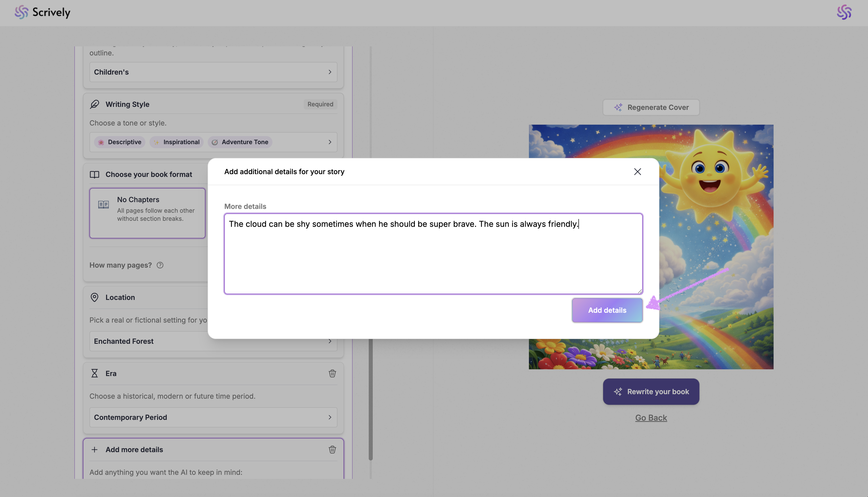Click the Descriptive style tag

point(120,142)
